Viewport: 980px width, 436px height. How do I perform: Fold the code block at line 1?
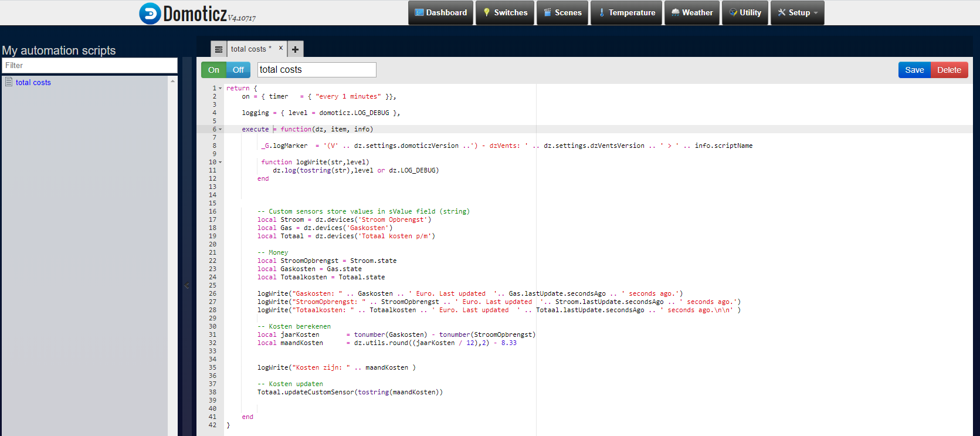point(221,89)
